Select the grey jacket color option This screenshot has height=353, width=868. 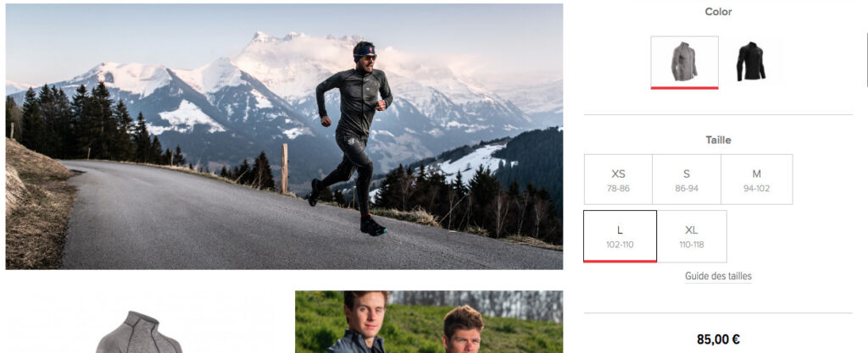[x=684, y=62]
